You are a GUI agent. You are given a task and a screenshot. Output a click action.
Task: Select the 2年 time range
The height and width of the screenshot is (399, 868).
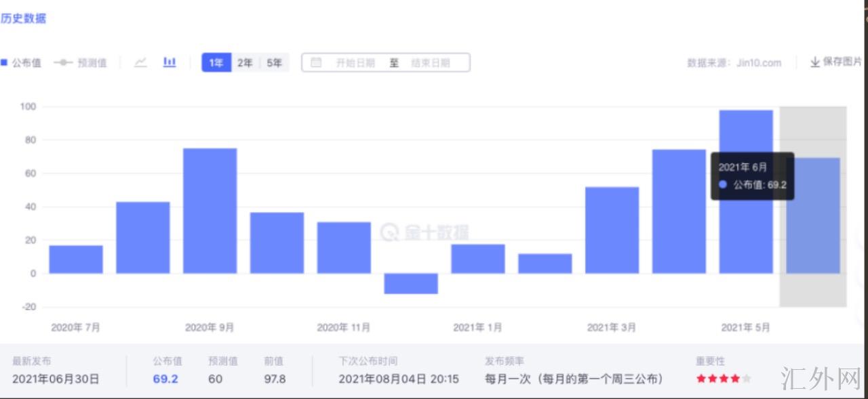click(x=245, y=63)
